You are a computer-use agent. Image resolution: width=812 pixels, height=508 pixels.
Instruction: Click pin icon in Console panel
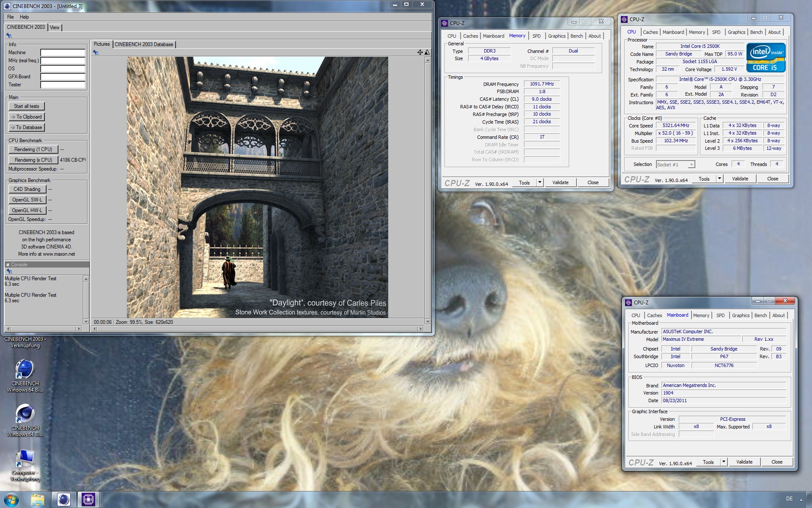pyautogui.click(x=9, y=271)
